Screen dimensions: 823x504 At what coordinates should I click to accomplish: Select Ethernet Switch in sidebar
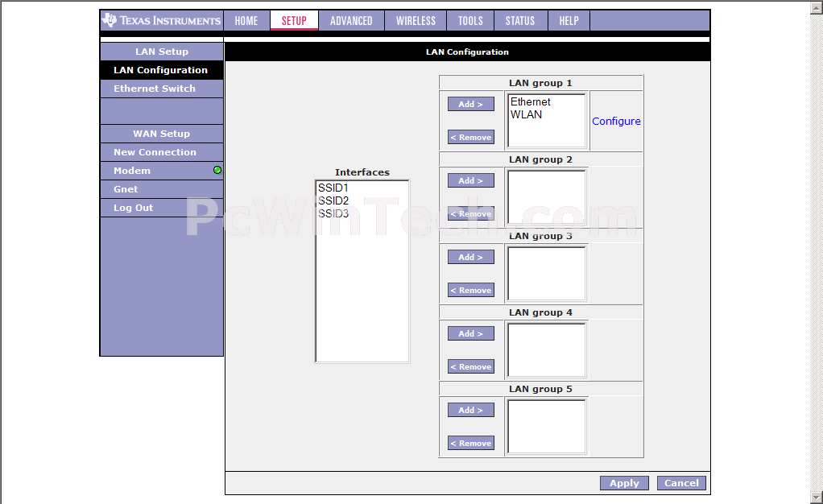click(155, 89)
